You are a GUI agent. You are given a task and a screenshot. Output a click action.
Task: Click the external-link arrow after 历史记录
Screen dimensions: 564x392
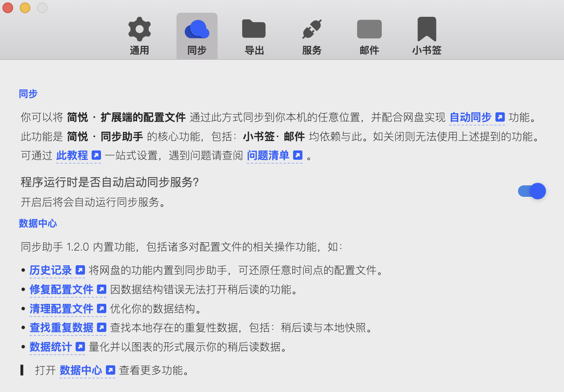(80, 270)
